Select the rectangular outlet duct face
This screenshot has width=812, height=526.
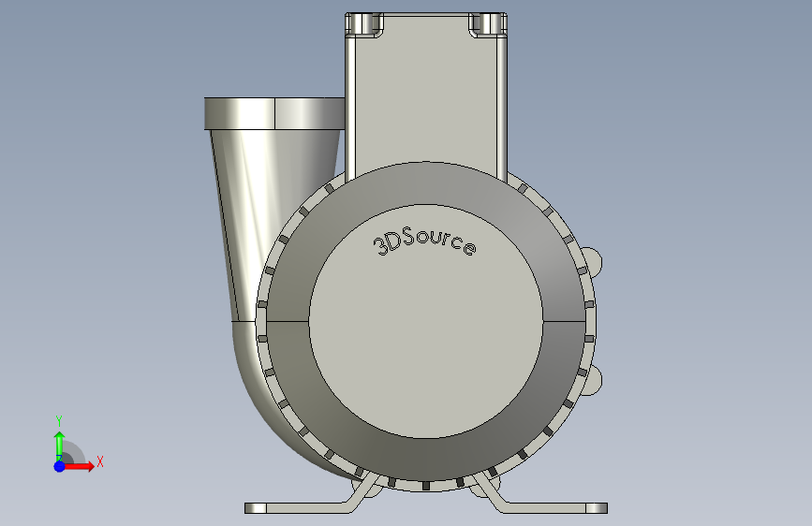426,98
